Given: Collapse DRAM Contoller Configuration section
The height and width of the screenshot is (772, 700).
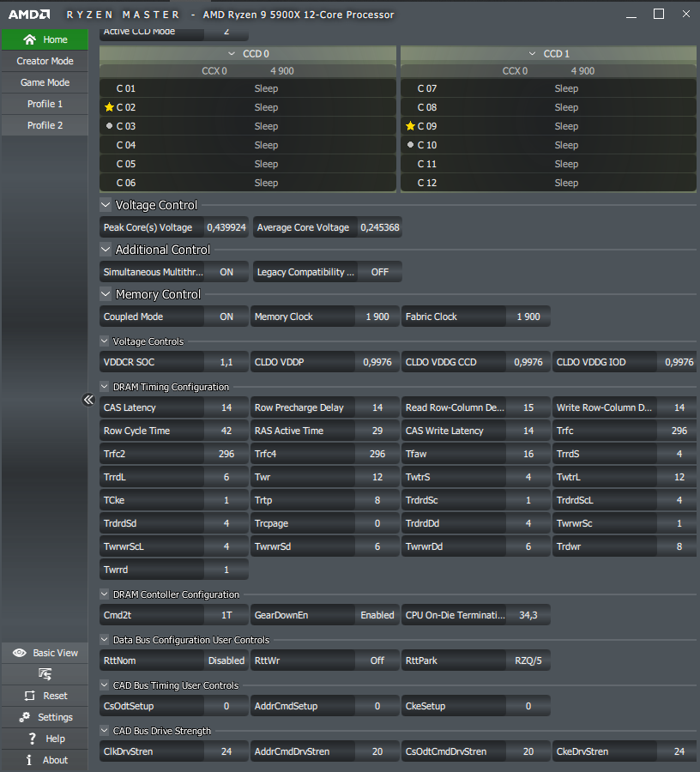Looking at the screenshot, I should click(104, 594).
